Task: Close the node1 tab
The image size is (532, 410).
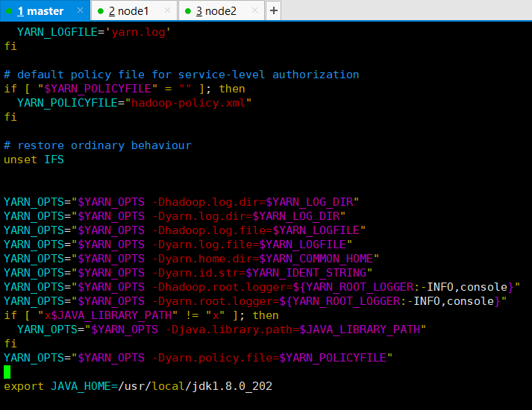Action: [167, 10]
